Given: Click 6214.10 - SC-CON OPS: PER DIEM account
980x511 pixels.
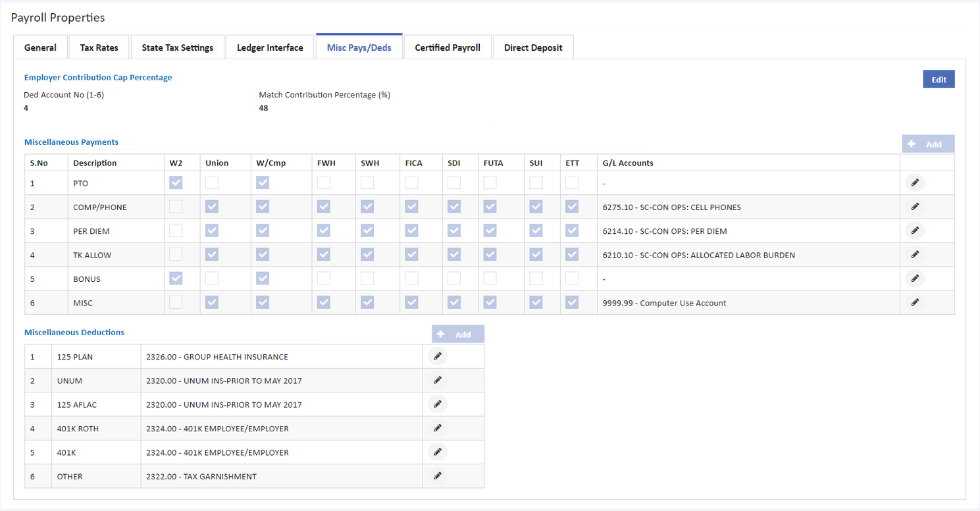Looking at the screenshot, I should tap(665, 231).
